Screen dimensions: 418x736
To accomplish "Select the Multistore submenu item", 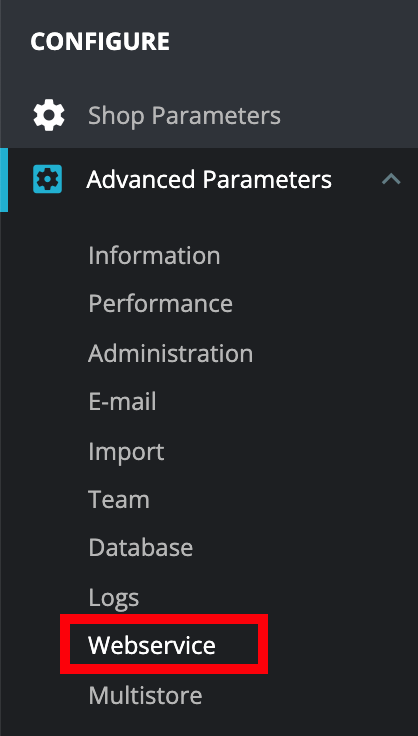I will point(145,696).
